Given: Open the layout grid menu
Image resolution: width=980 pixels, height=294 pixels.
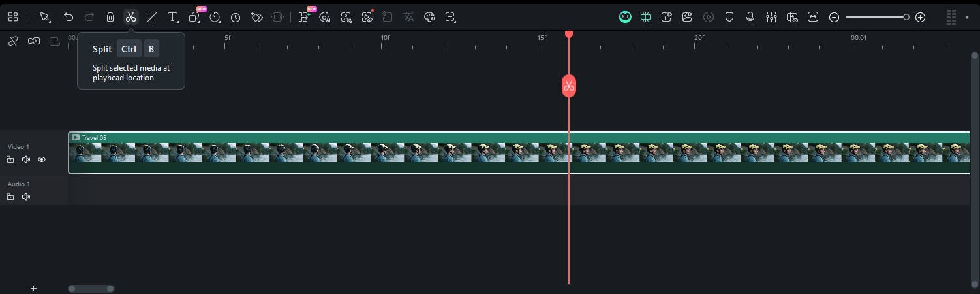Looking at the screenshot, I should [x=13, y=18].
